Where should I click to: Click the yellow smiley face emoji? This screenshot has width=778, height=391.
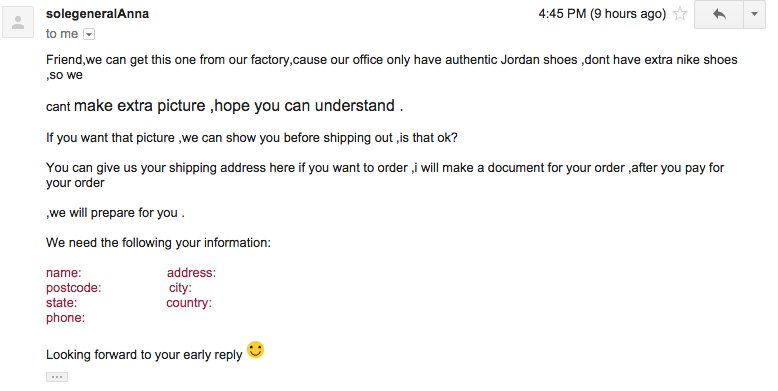(256, 350)
